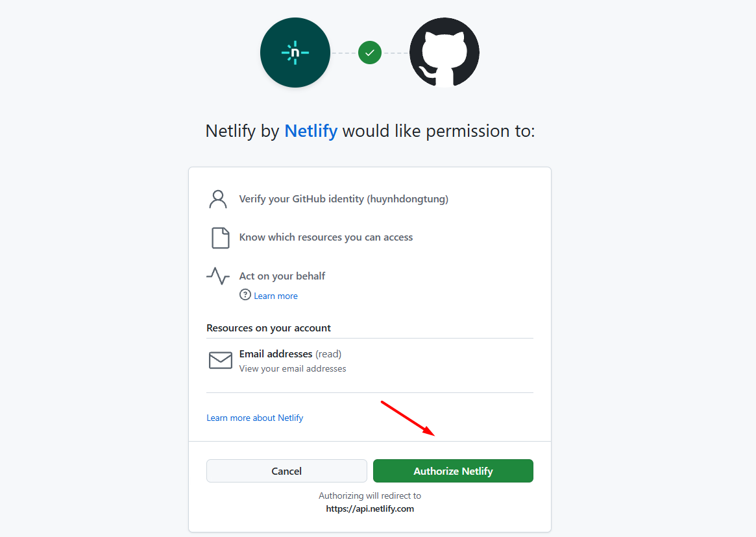Click the question mark icon before Learn more
Screen dimensions: 756x537
[245, 295]
